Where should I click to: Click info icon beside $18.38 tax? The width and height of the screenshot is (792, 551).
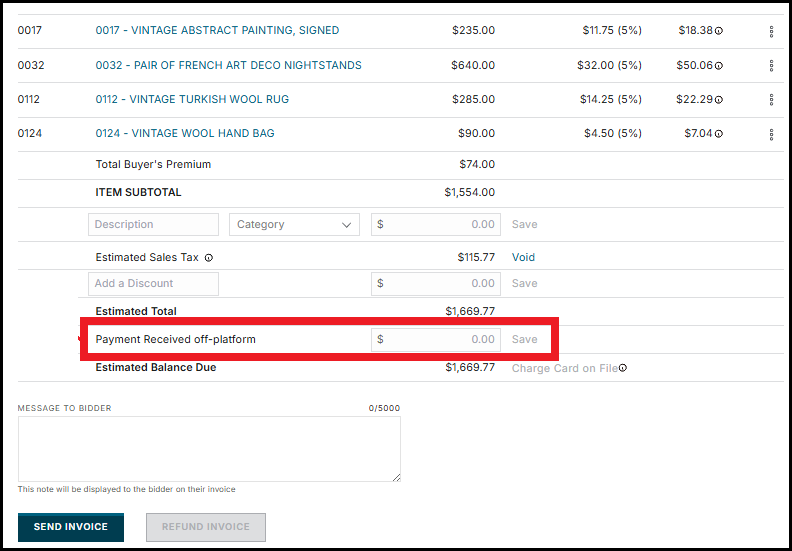click(x=719, y=31)
